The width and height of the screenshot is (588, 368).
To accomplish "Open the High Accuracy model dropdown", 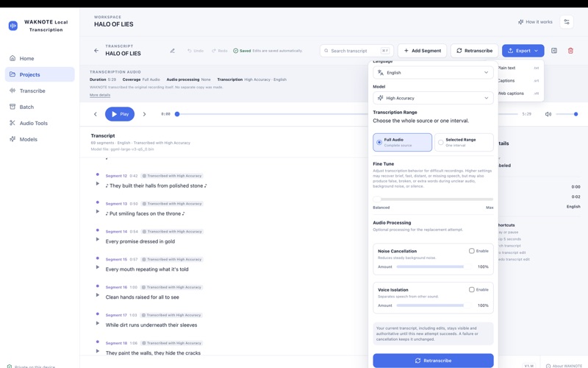I will [x=433, y=98].
